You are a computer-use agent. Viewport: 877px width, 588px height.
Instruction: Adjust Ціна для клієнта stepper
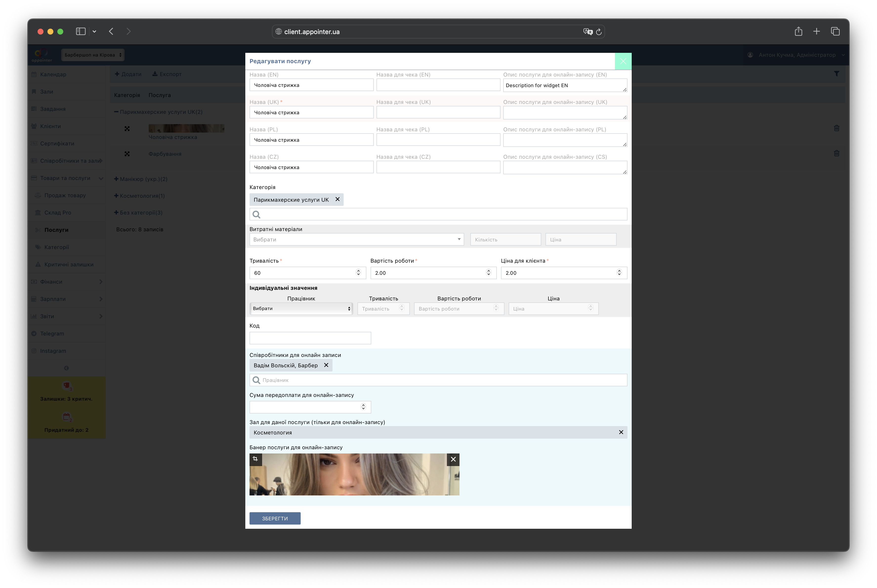coord(619,272)
